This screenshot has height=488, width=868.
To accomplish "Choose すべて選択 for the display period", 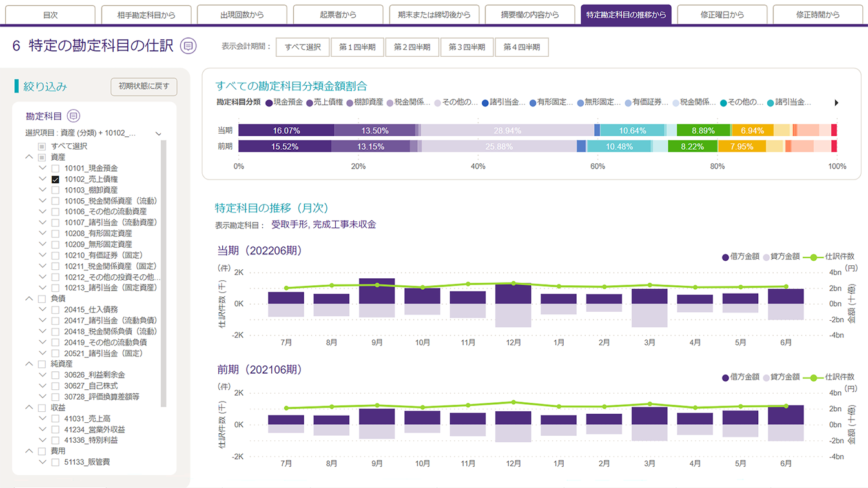I will coord(303,47).
